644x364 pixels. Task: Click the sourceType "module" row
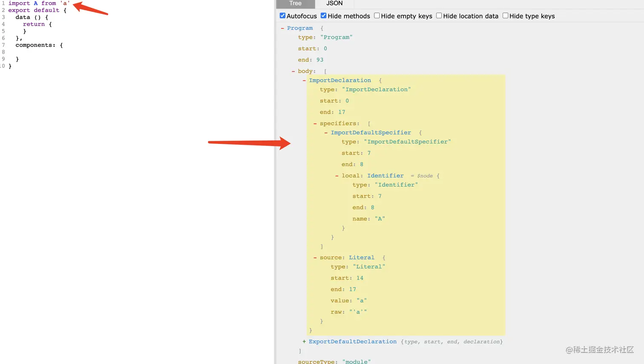334,361
